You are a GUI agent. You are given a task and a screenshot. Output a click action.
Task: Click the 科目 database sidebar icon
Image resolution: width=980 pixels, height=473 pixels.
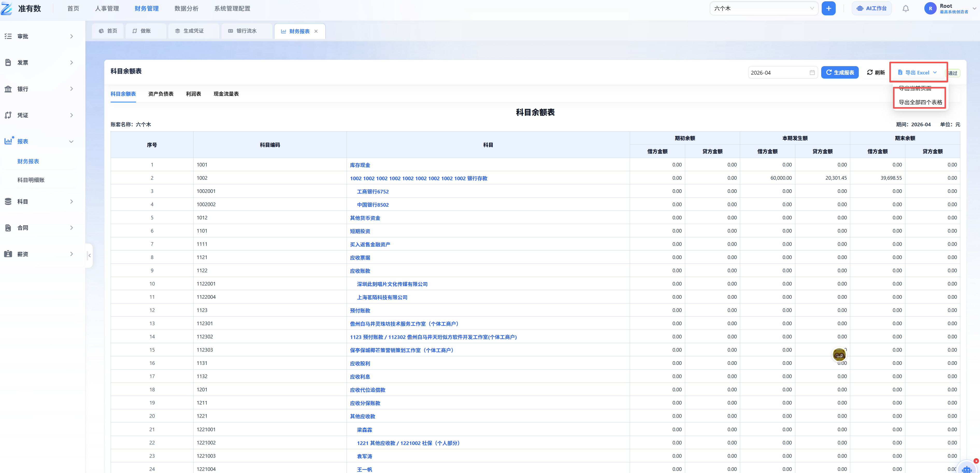[x=8, y=201]
